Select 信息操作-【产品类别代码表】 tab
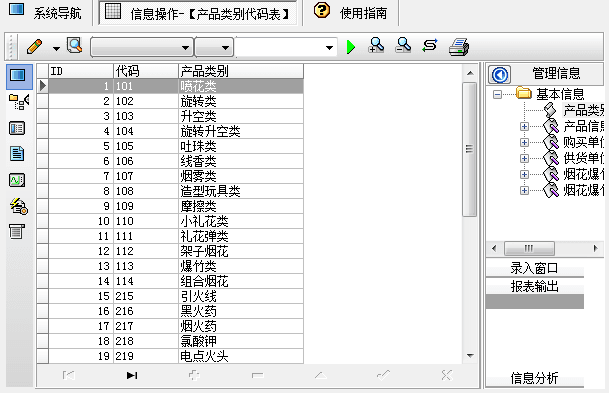Viewport: 609px width, 393px height. pyautogui.click(x=198, y=13)
